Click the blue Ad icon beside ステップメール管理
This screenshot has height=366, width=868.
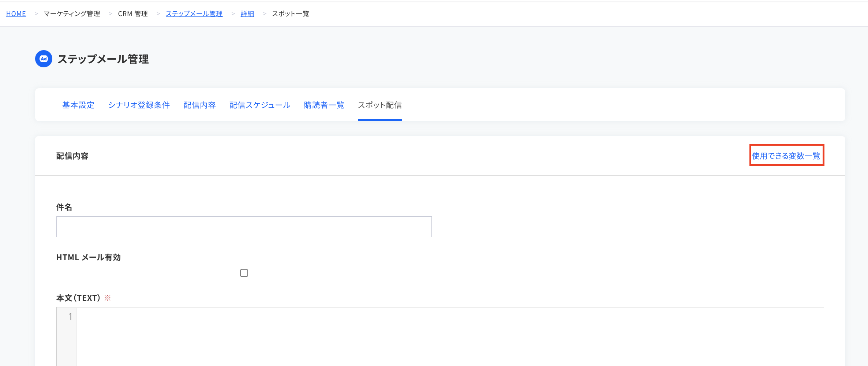click(44, 59)
